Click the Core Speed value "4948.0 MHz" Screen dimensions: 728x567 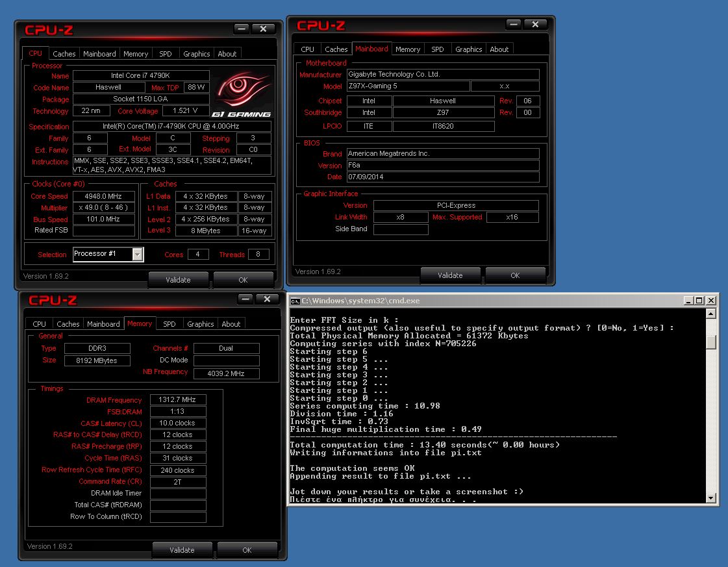(103, 196)
